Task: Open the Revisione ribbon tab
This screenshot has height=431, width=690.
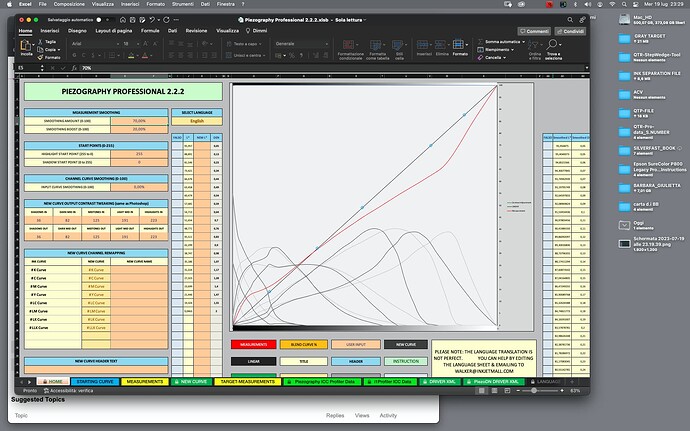Action: coord(196,31)
